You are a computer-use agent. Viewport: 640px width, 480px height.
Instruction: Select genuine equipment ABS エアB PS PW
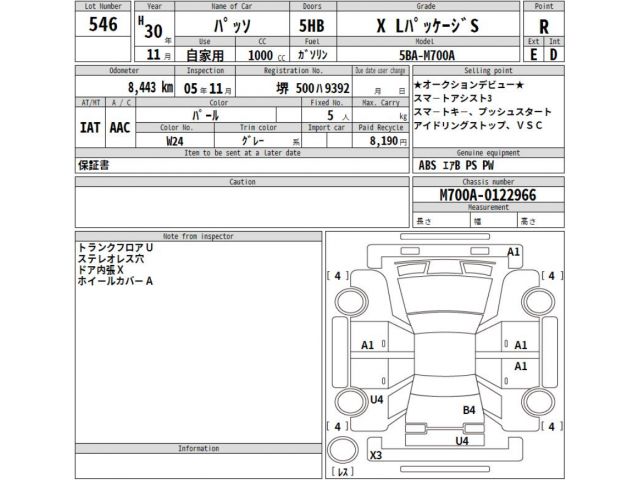456,165
